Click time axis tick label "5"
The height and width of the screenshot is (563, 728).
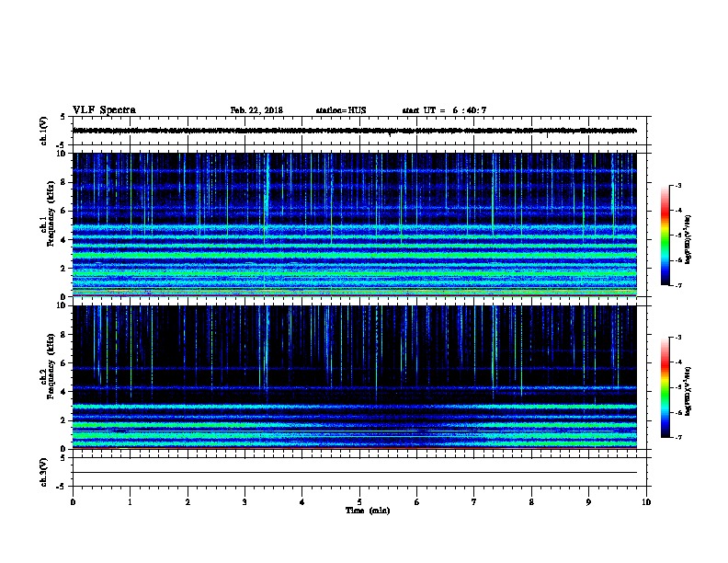359,502
